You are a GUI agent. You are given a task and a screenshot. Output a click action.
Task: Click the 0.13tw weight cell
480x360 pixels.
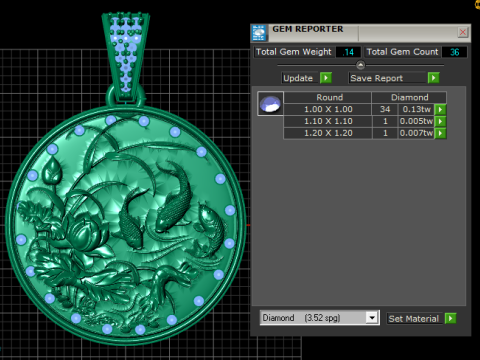click(x=417, y=109)
